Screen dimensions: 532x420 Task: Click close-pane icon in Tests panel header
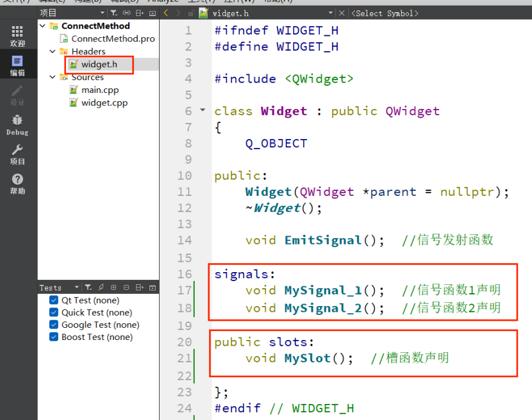(153, 287)
